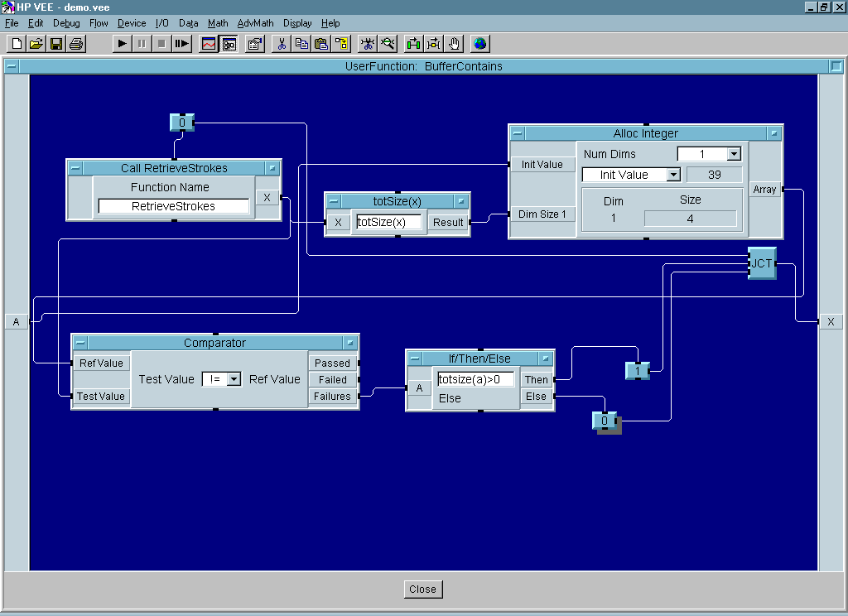Save the program using the floppy disk icon
The height and width of the screenshot is (616, 848).
[x=56, y=43]
